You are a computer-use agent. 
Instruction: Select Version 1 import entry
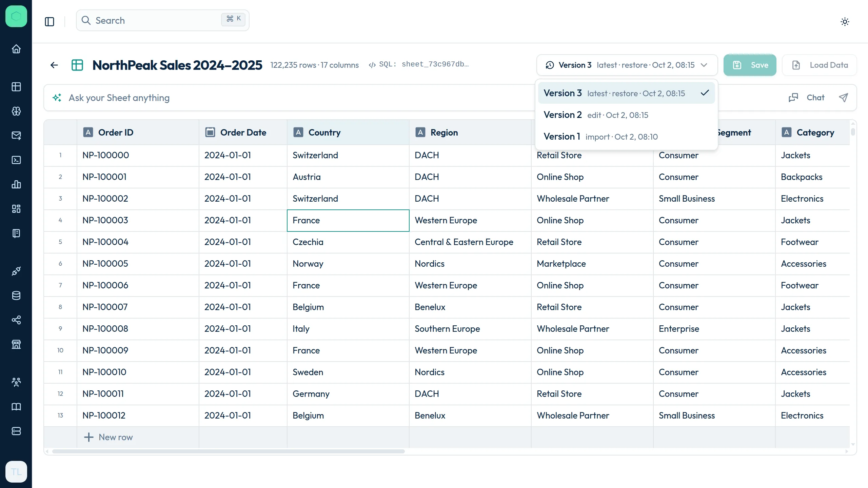click(x=626, y=137)
